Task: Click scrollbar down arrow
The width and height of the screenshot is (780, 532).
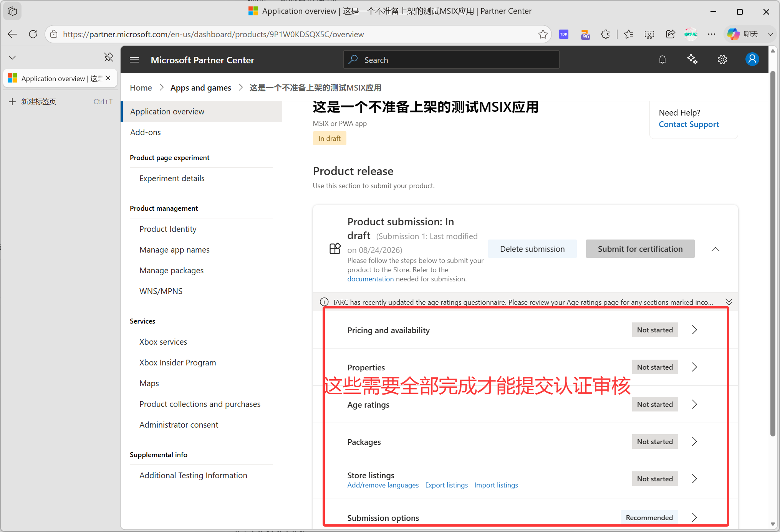Action: (x=773, y=524)
